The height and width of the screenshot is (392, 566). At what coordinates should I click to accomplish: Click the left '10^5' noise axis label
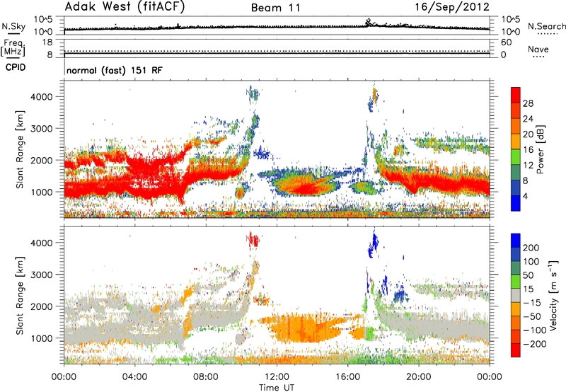44,19
